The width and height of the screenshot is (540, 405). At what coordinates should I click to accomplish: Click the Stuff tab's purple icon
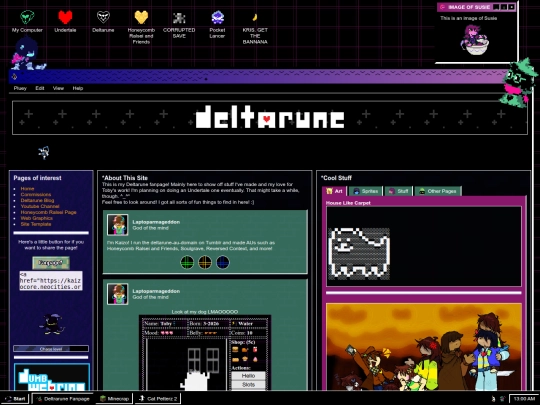coord(392,191)
